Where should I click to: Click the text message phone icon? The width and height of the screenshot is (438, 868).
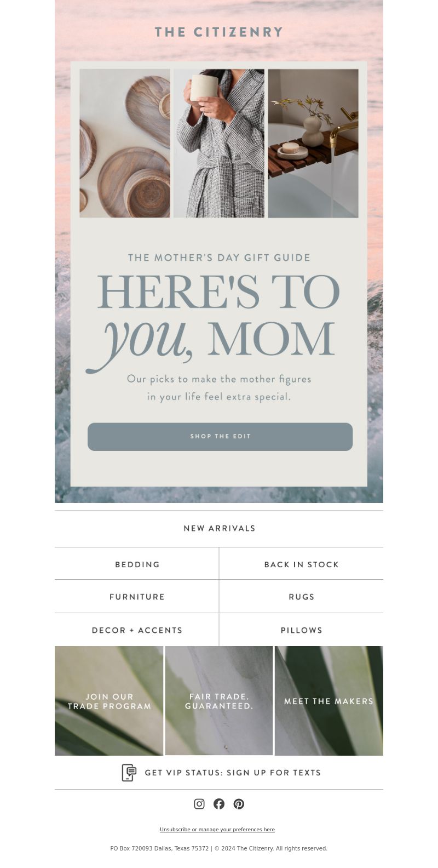(x=129, y=773)
